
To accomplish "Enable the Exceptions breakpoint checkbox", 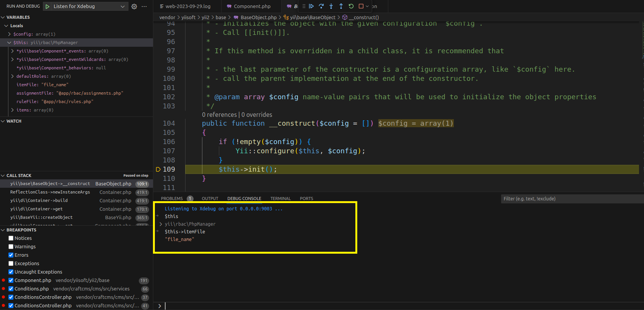I will point(11,264).
